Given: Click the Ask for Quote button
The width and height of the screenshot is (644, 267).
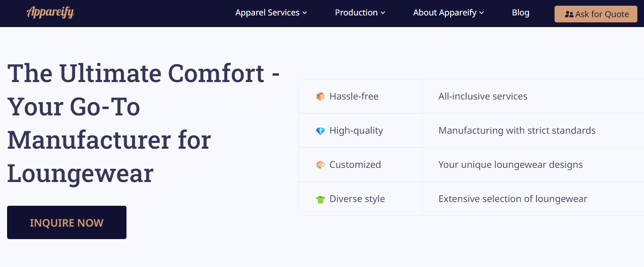Looking at the screenshot, I should (596, 14).
